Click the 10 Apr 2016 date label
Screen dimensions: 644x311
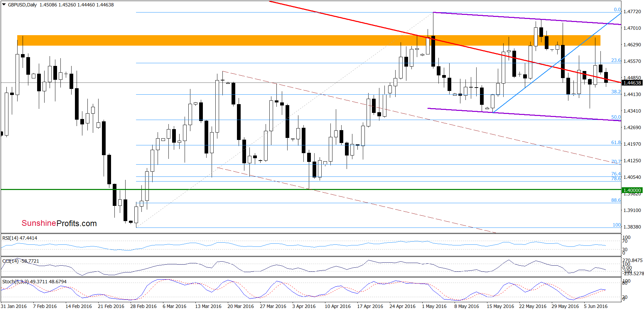tap(338, 306)
